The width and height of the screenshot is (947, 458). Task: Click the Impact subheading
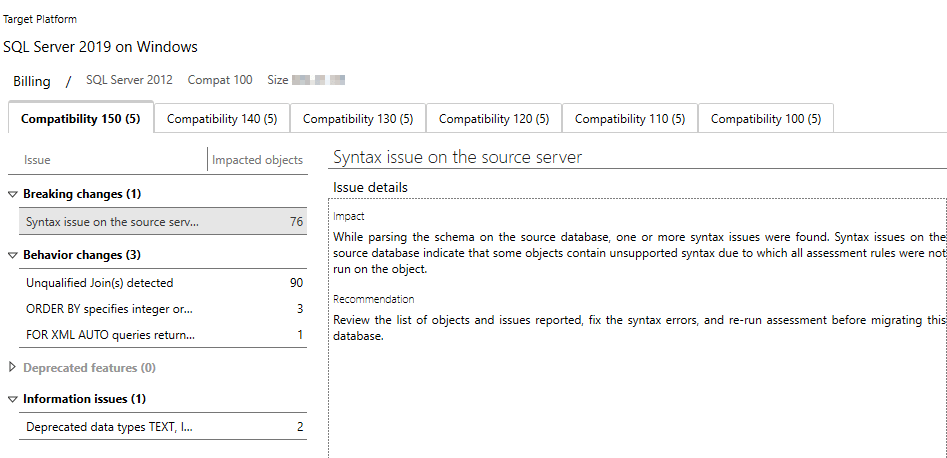[348, 216]
